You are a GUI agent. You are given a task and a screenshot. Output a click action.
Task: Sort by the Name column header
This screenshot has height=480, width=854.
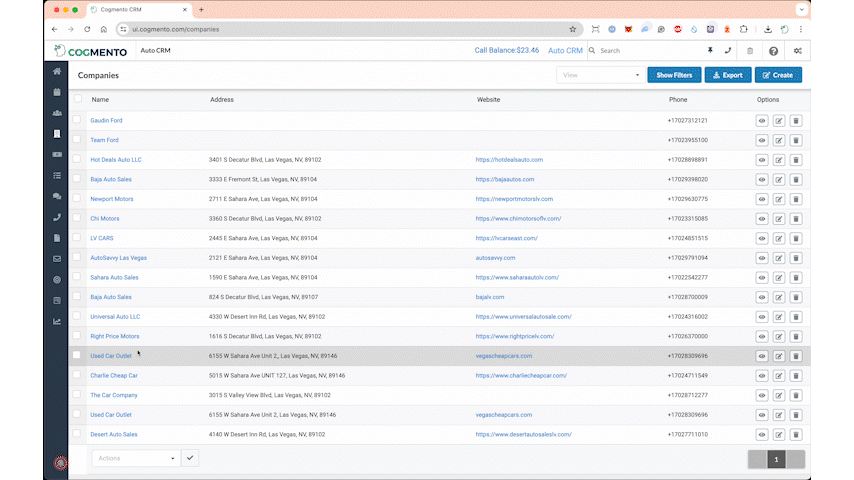click(100, 100)
